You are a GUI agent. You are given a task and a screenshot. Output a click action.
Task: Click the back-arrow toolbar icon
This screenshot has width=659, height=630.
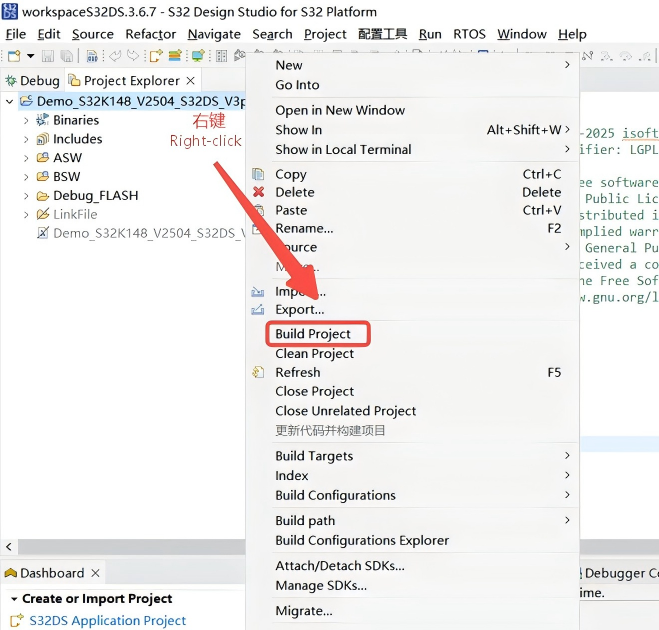pos(114,55)
